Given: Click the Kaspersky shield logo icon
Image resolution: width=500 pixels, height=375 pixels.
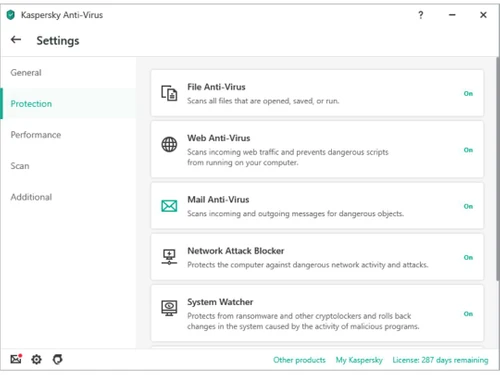Looking at the screenshot, I should click(x=11, y=15).
